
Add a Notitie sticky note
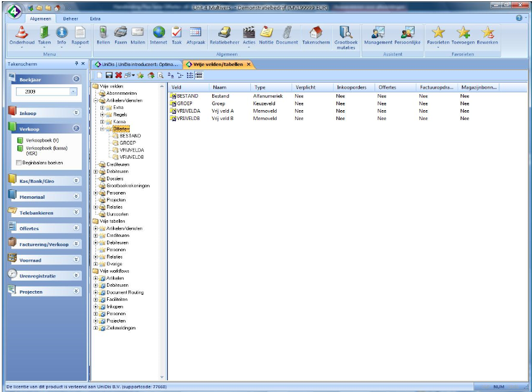tap(266, 33)
